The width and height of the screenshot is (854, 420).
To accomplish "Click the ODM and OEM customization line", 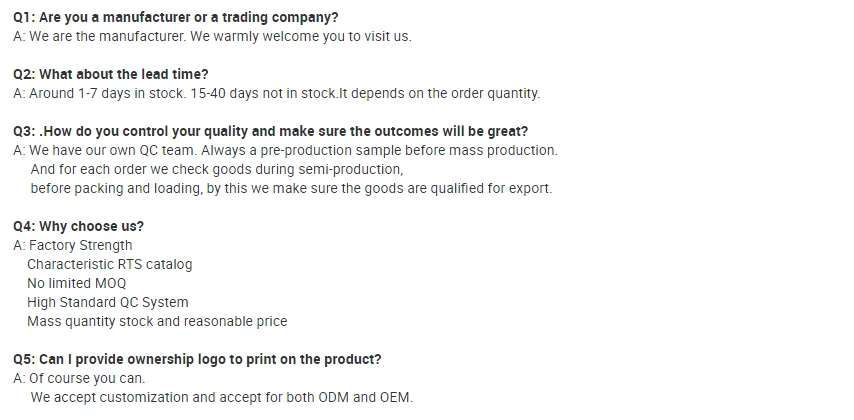I will point(222,397).
